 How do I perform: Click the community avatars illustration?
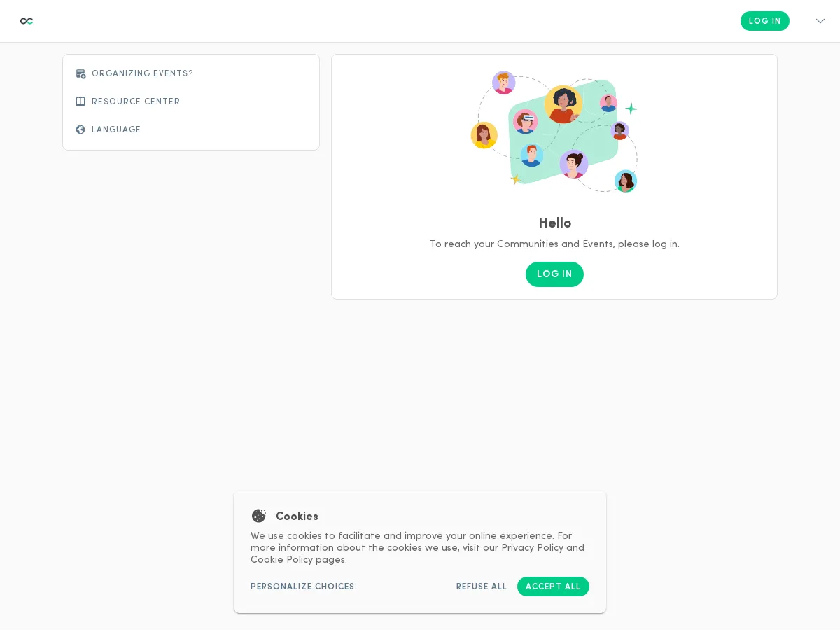point(554,132)
